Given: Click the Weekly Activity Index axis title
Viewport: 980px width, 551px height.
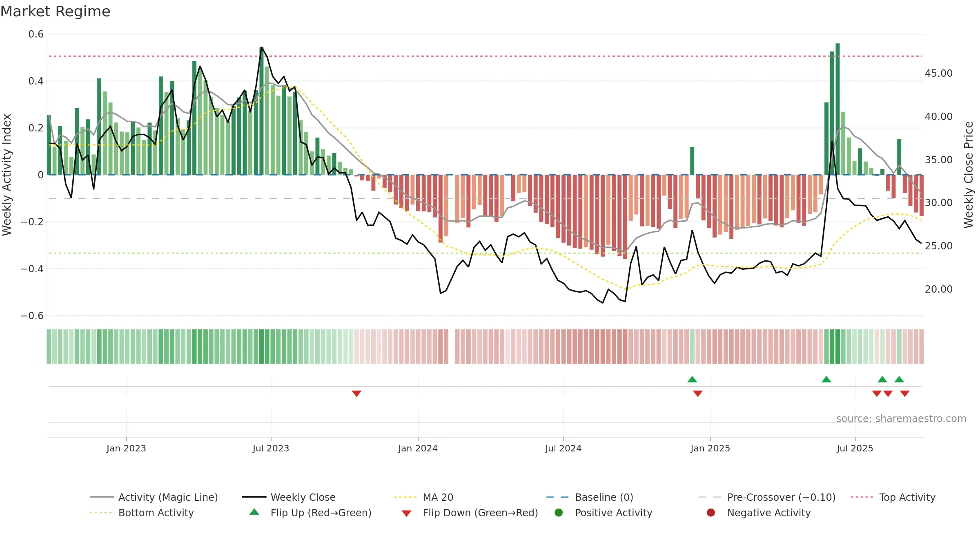Looking at the screenshot, I should [x=7, y=175].
